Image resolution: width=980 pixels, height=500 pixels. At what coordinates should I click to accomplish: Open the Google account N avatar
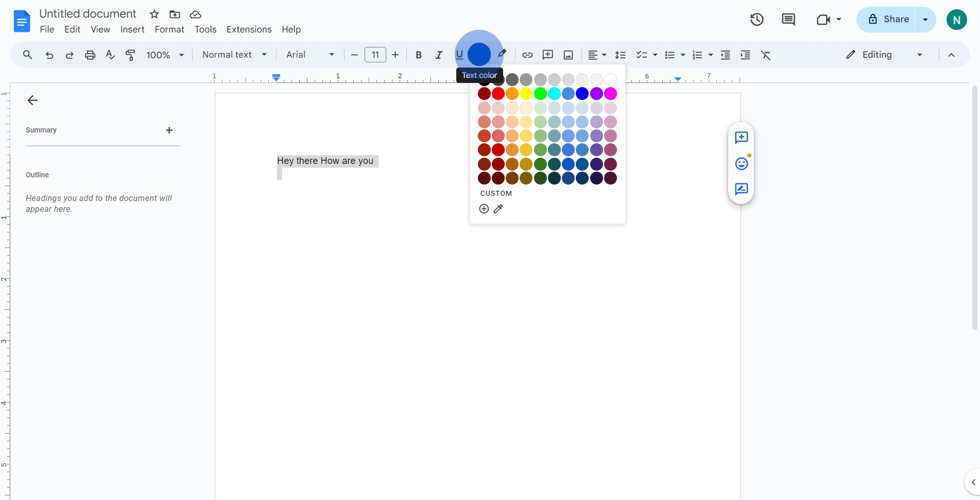pyautogui.click(x=956, y=20)
